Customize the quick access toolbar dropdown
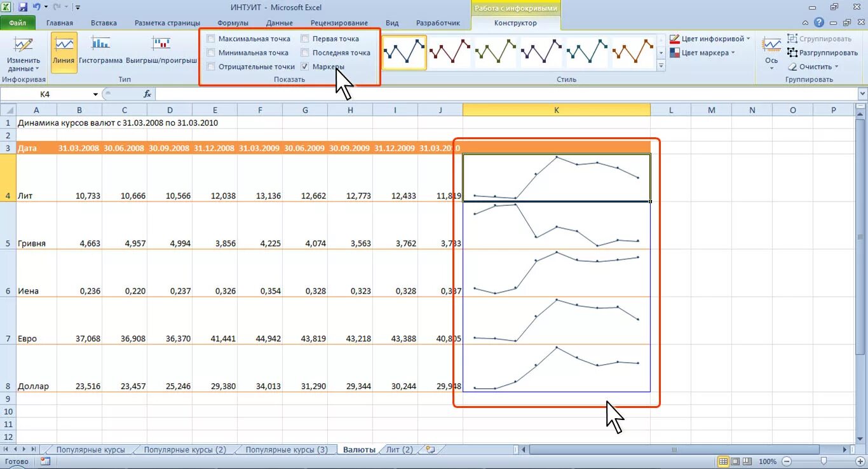This screenshot has width=868, height=469. (78, 8)
